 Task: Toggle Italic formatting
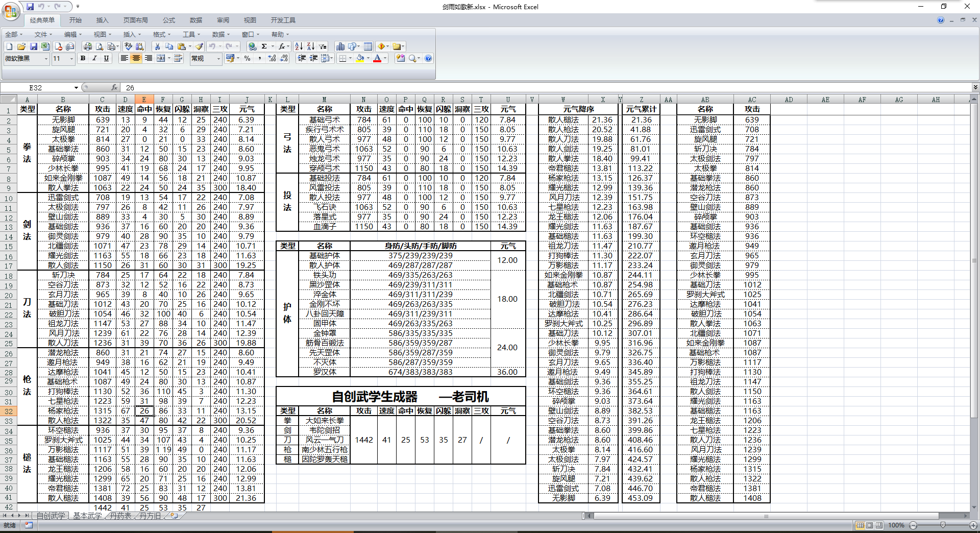click(94, 58)
